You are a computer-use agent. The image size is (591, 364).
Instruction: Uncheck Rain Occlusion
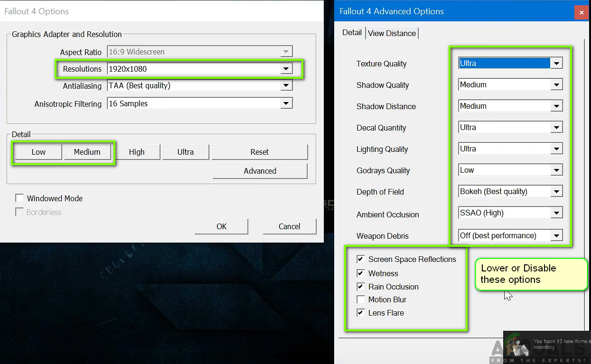pos(361,287)
